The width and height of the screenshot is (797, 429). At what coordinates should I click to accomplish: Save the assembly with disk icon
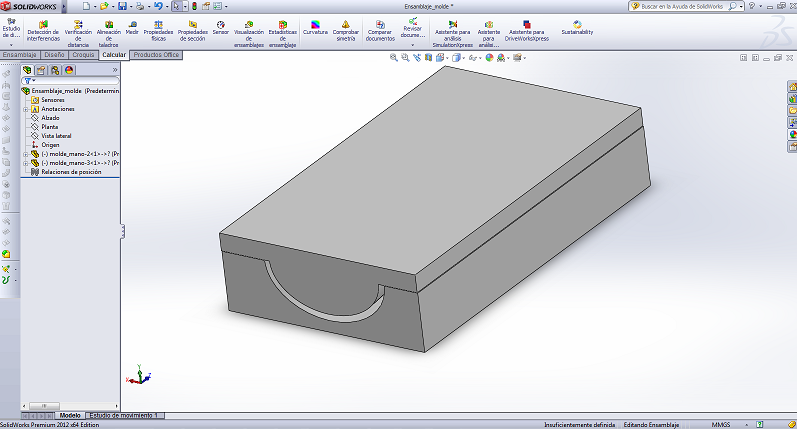coord(122,6)
